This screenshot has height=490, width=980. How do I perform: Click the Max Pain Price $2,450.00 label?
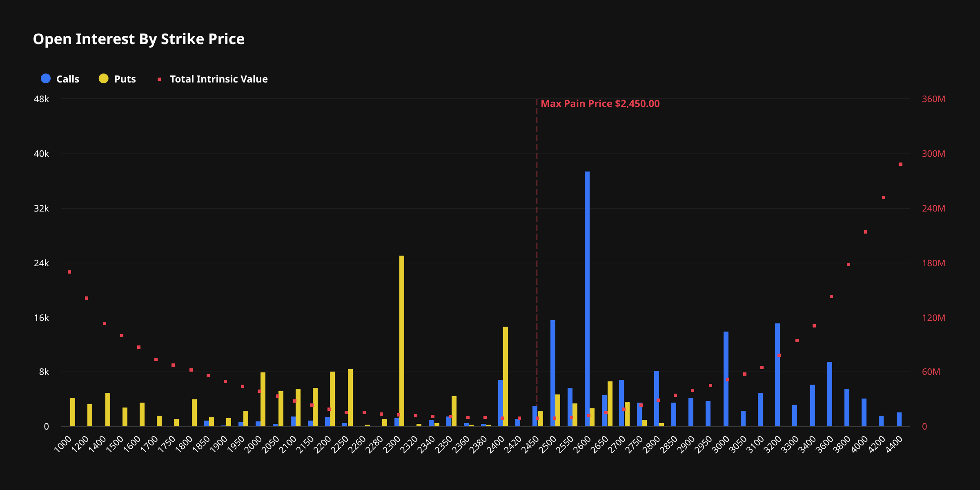coord(600,104)
